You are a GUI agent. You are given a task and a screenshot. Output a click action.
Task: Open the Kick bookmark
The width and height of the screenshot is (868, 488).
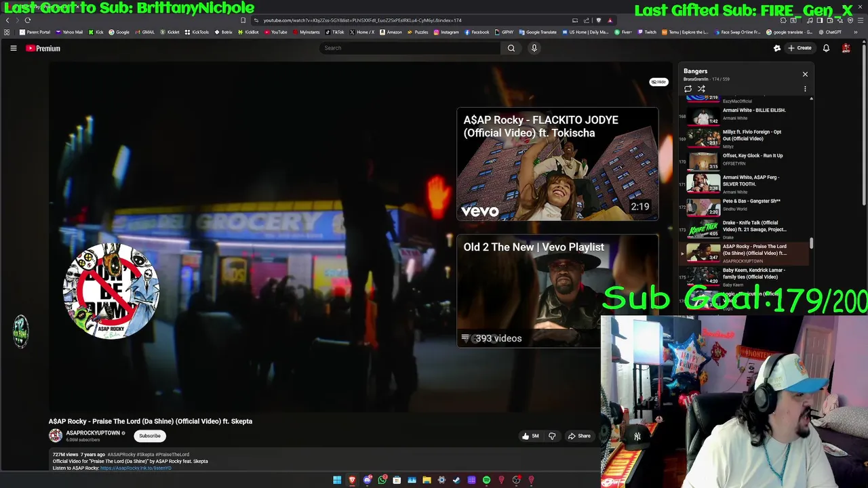click(x=96, y=32)
